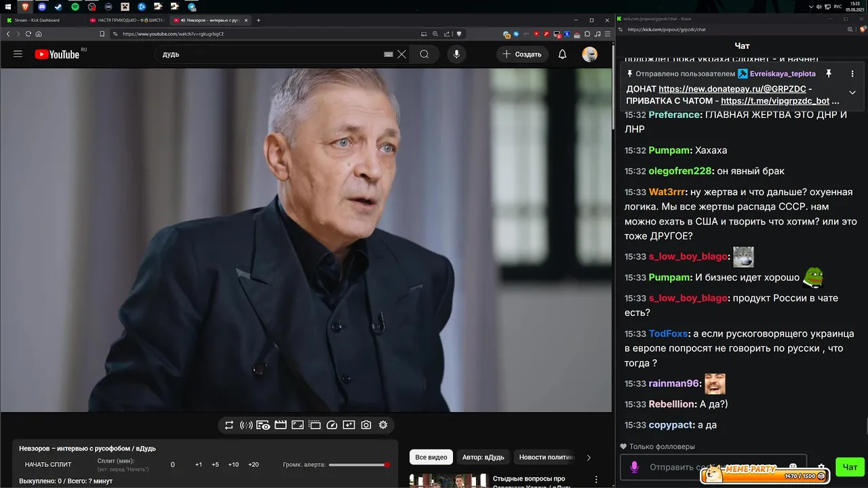The width and height of the screenshot is (868, 488).
Task: Add +1 minute to the split
Action: [199, 464]
